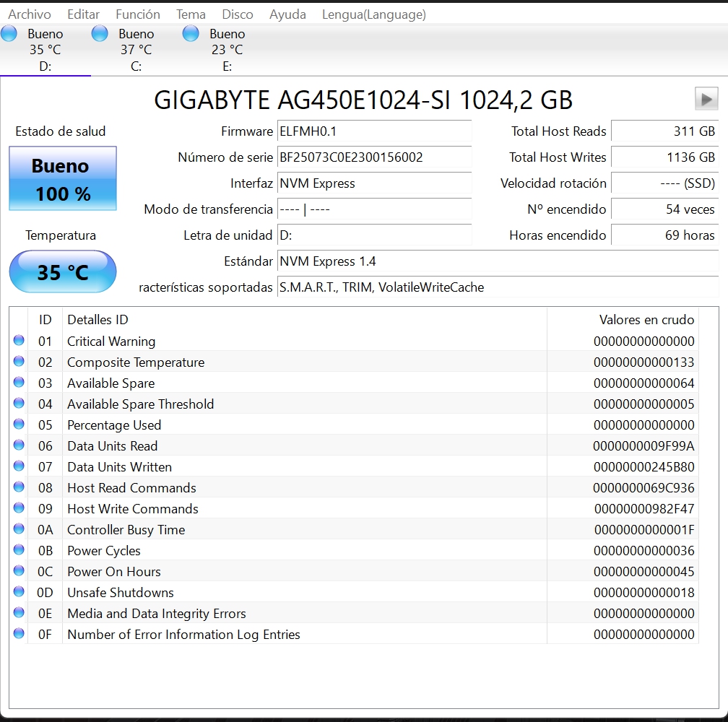Click the 35 °C temperature button
Image resolution: width=728 pixels, height=722 pixels.
(63, 272)
